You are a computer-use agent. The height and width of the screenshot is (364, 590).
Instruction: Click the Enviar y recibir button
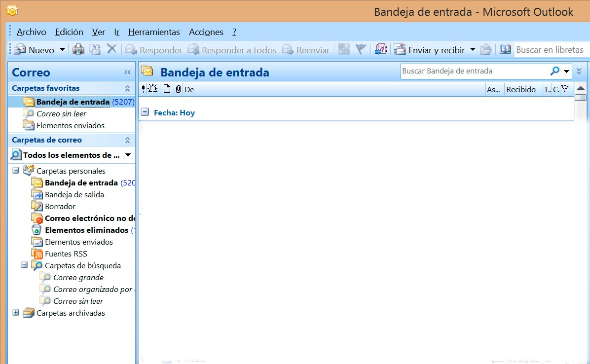(429, 50)
